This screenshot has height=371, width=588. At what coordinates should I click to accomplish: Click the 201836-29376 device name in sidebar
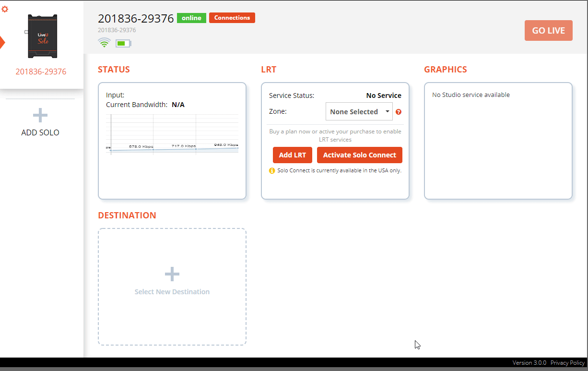[41, 72]
